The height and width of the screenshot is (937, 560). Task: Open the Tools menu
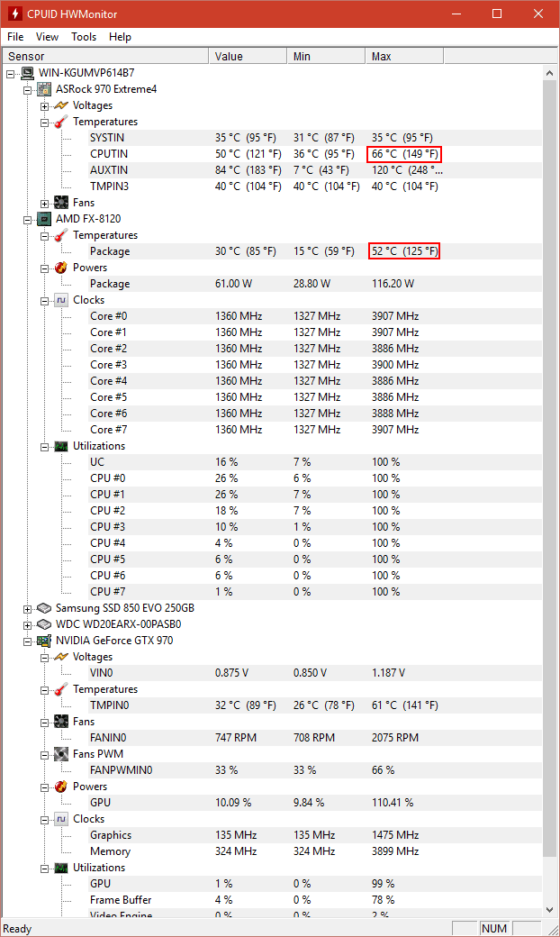pos(84,37)
